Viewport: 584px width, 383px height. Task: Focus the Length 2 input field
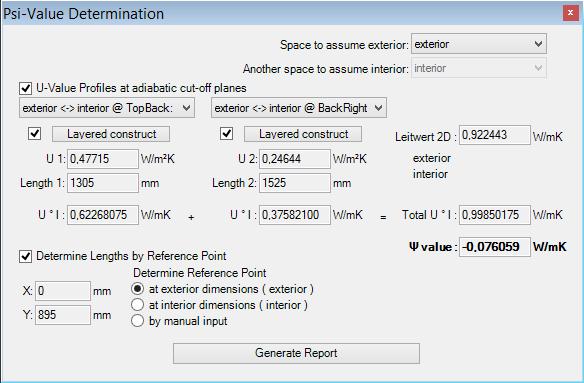(x=295, y=183)
